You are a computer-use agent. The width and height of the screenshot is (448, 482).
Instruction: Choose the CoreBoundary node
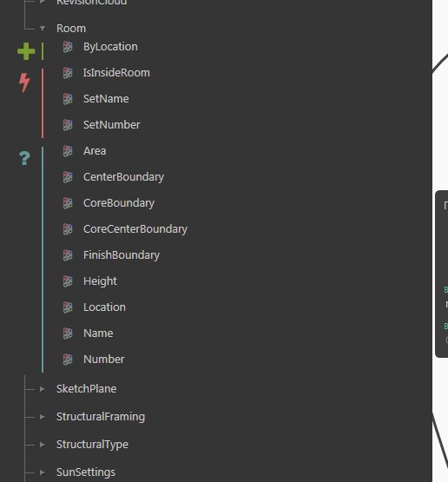click(119, 203)
